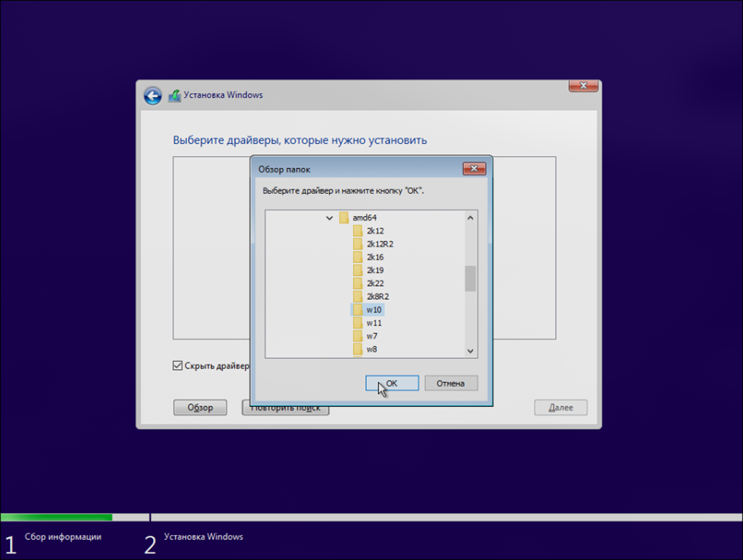Select the 2k8R2 folder name
Viewport: 743px width, 560px height.
pos(377,297)
